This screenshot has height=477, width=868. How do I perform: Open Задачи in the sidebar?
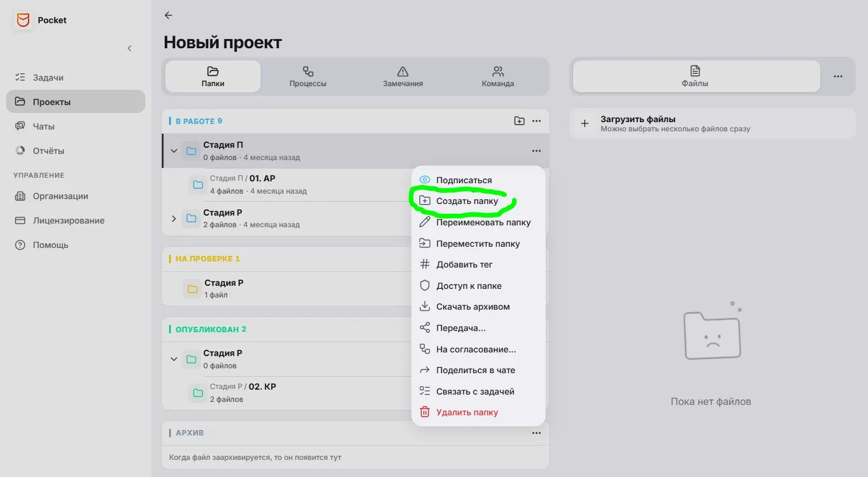coord(76,78)
